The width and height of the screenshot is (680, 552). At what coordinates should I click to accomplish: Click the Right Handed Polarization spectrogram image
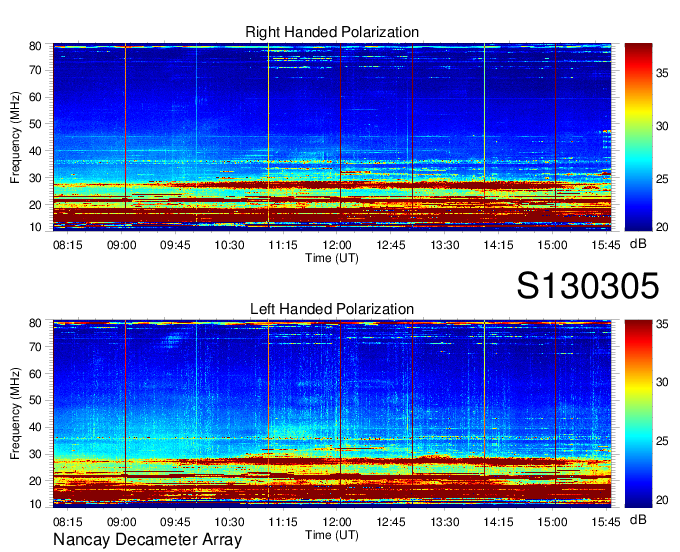click(x=332, y=137)
